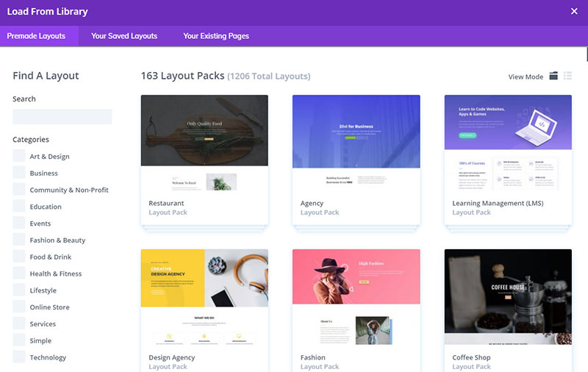Click the Health & Fitness label
Screen dimensions: 588x372
pos(56,273)
